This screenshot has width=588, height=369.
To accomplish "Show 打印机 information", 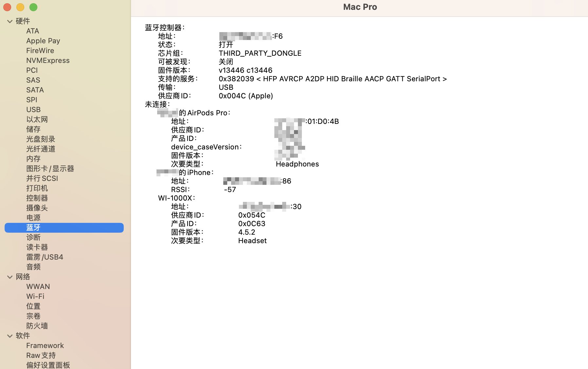I will click(x=37, y=188).
